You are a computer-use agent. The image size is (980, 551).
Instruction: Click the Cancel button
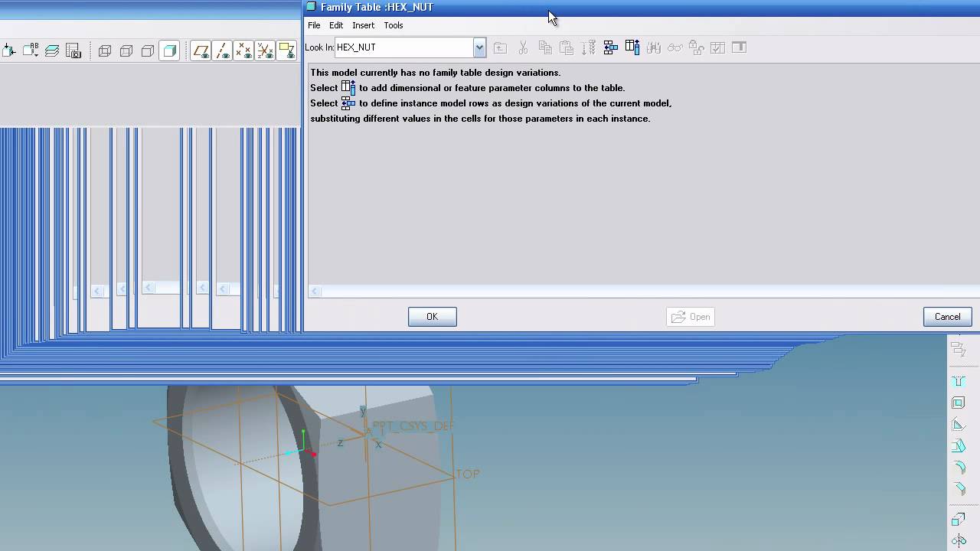pos(947,317)
